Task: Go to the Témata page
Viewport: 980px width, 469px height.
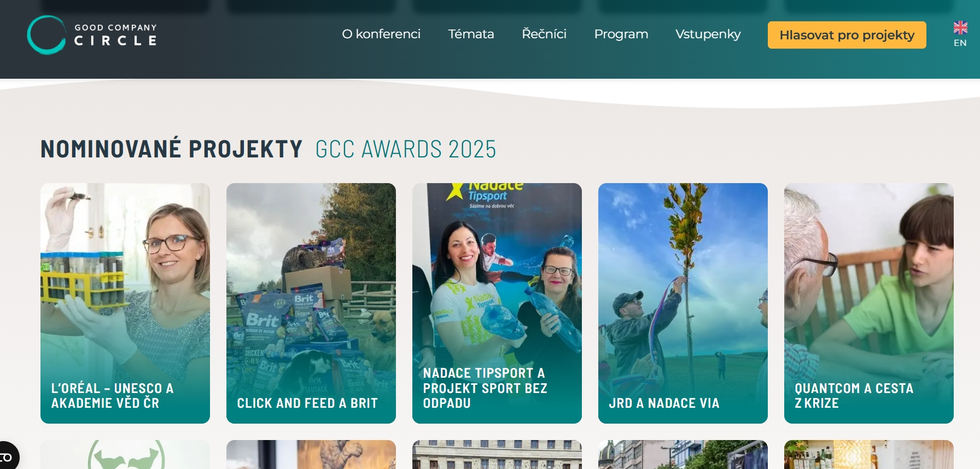Action: 471,34
